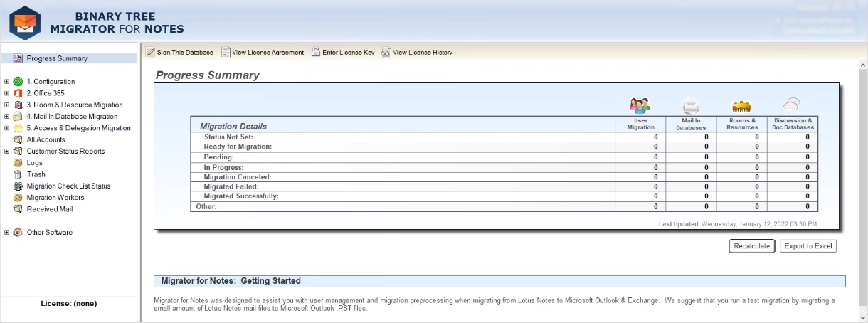Expand 5. Access & Delegation Migration node
This screenshot has width=868, height=323.
click(6, 128)
